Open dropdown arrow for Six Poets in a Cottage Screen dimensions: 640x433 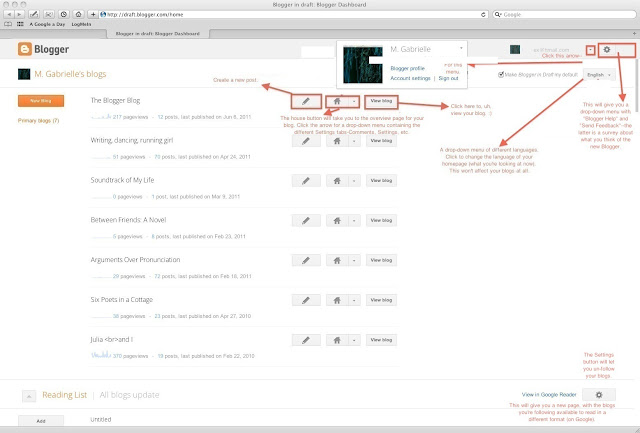tap(354, 300)
